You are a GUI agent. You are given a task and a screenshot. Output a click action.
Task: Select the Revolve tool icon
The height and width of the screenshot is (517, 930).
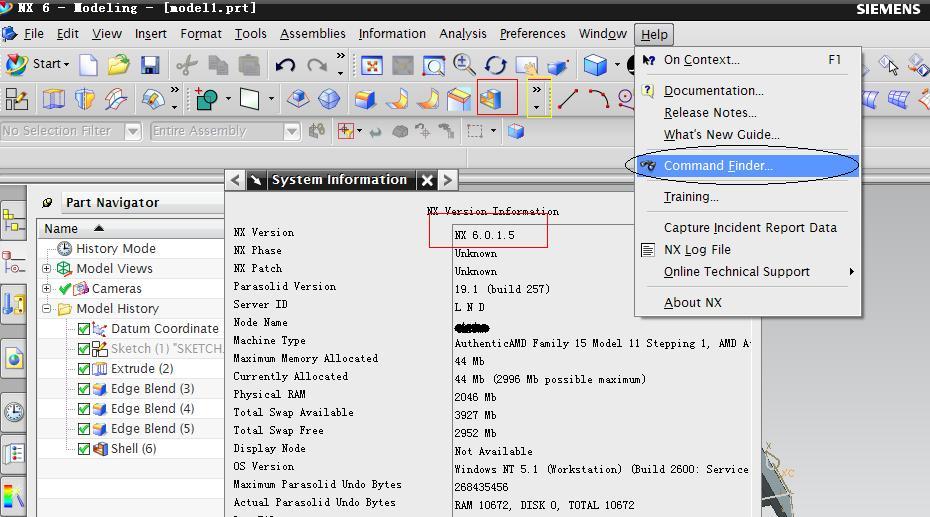(84, 99)
